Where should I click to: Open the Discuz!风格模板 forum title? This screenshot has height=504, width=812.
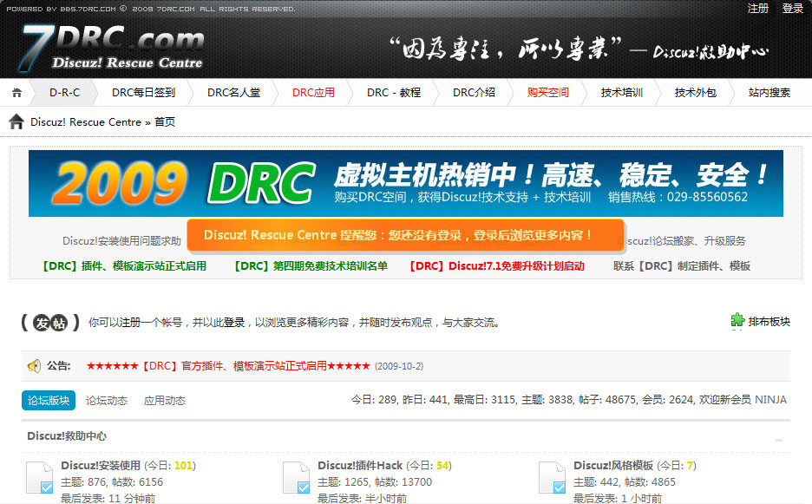pyautogui.click(x=613, y=466)
